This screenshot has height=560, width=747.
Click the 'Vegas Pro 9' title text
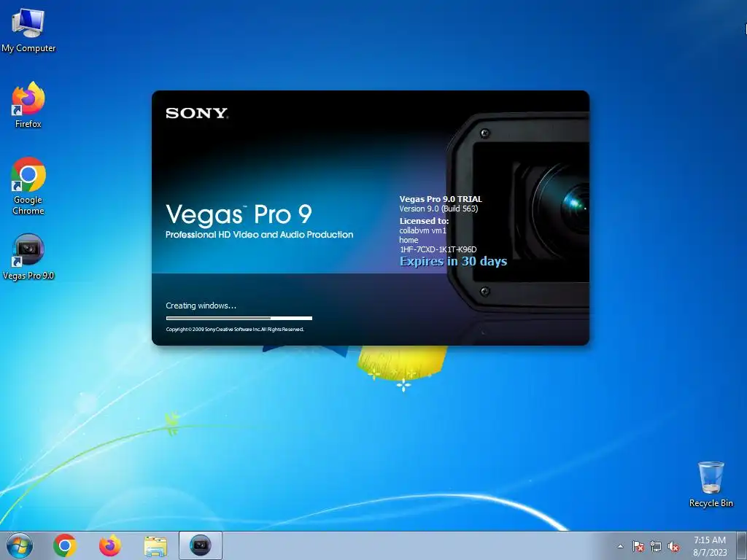(x=239, y=214)
